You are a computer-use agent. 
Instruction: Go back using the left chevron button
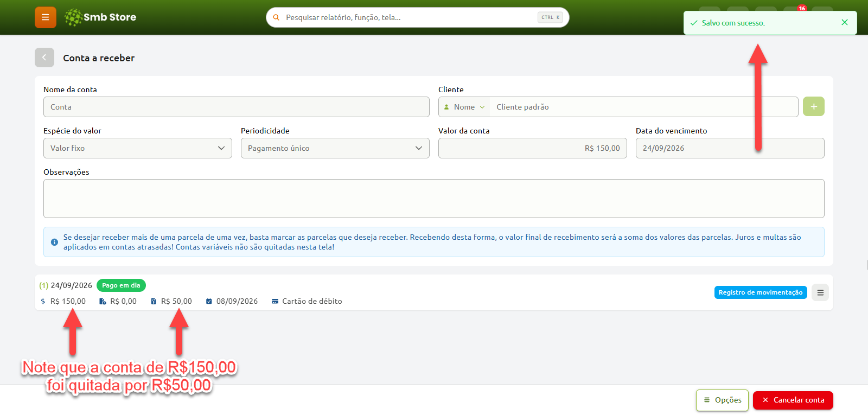pos(44,58)
